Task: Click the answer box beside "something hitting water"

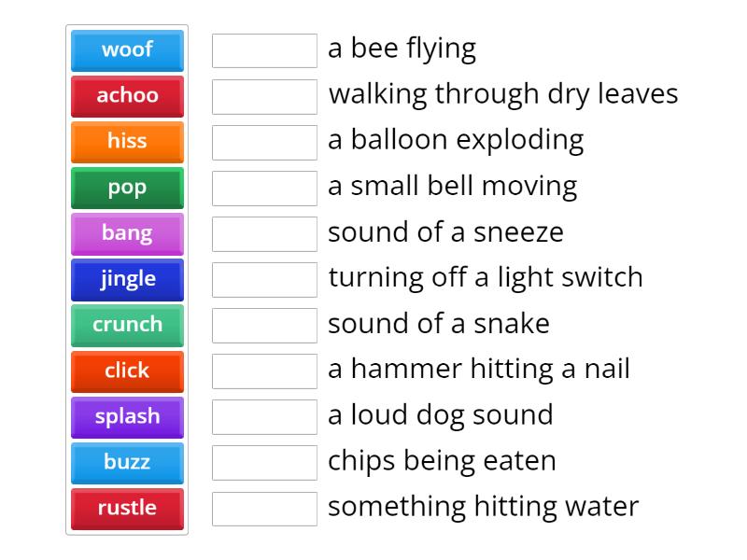Action: [x=264, y=508]
